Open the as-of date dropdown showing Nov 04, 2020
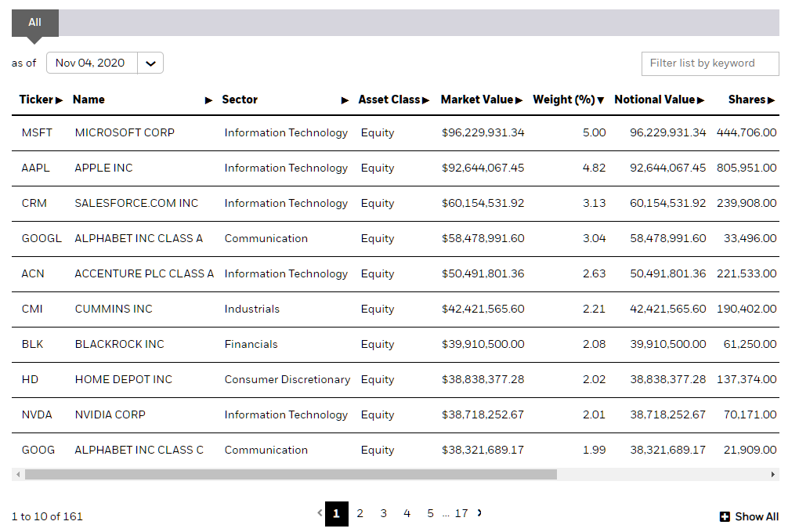799x532 pixels. (x=104, y=63)
